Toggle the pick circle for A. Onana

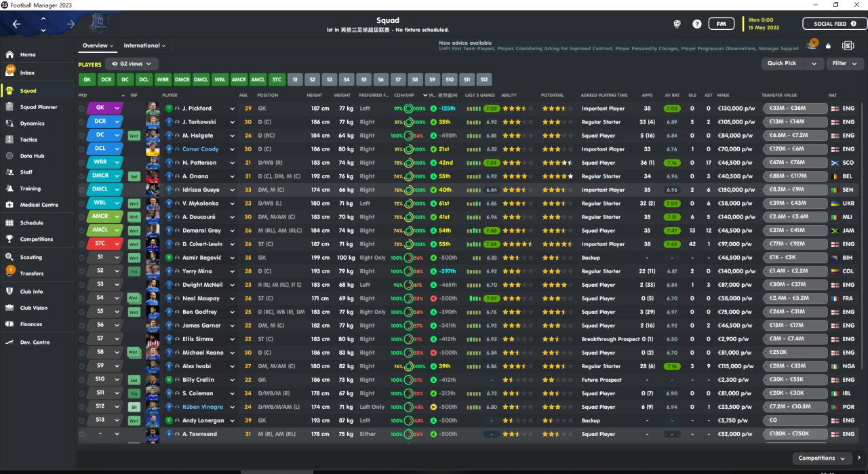pyautogui.click(x=82, y=176)
